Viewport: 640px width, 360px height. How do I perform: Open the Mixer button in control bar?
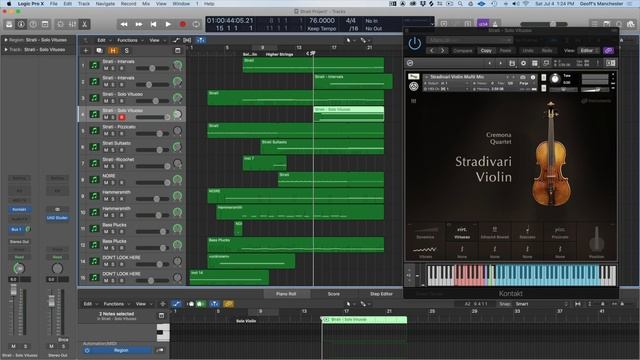coord(72,24)
